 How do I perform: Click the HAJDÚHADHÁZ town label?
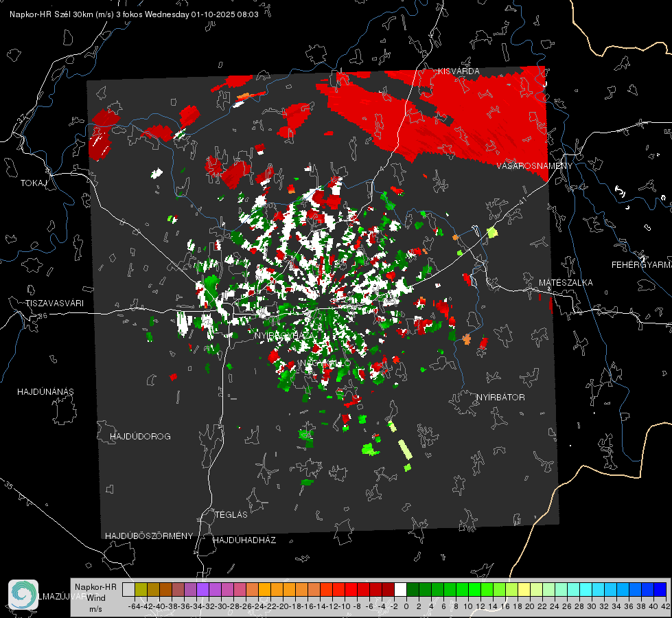(245, 540)
